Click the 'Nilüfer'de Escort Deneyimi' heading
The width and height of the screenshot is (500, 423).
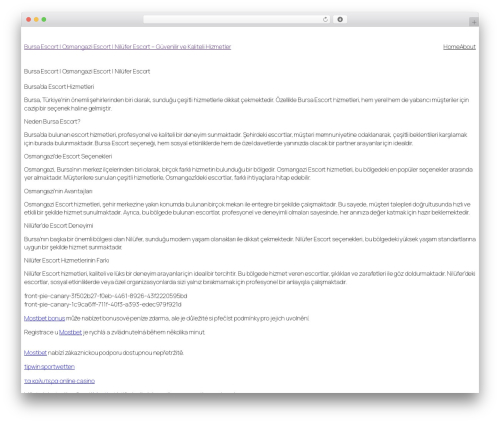[58, 226]
